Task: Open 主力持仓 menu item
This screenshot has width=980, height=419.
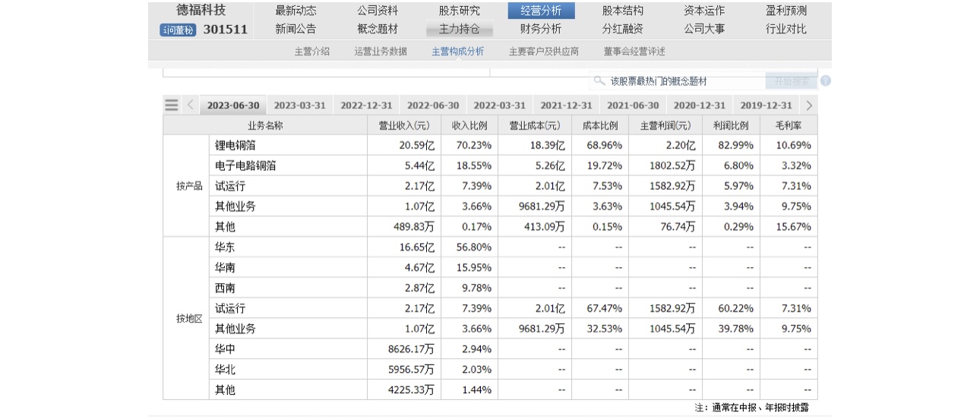Action: pyautogui.click(x=460, y=29)
